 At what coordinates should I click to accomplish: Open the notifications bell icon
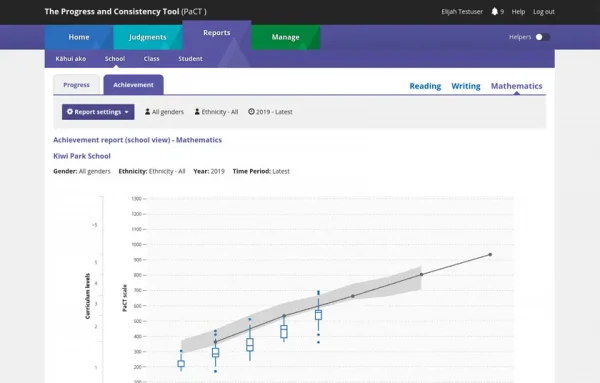494,11
